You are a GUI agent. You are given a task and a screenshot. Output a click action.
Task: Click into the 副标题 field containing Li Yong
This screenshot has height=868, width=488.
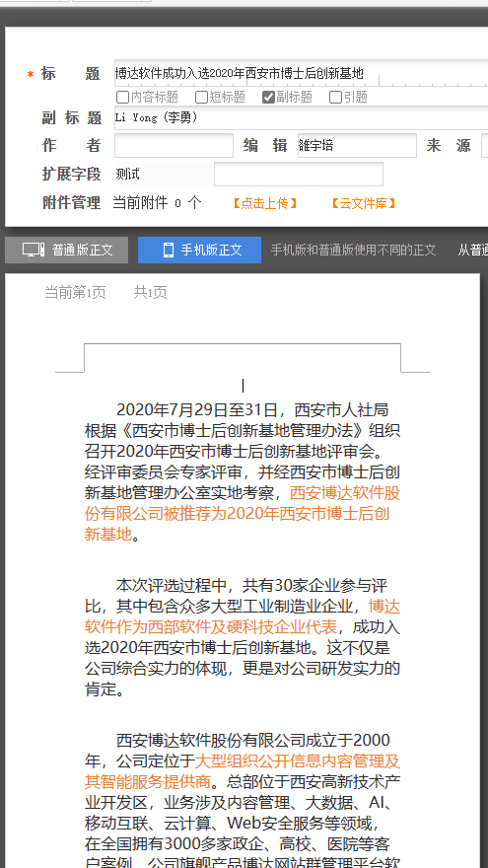(301, 117)
